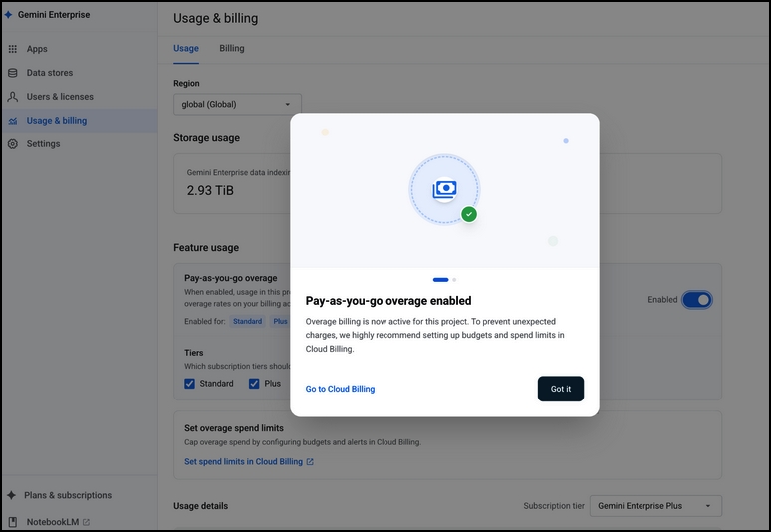Select the first dialog page indicator
The image size is (771, 532).
click(440, 280)
